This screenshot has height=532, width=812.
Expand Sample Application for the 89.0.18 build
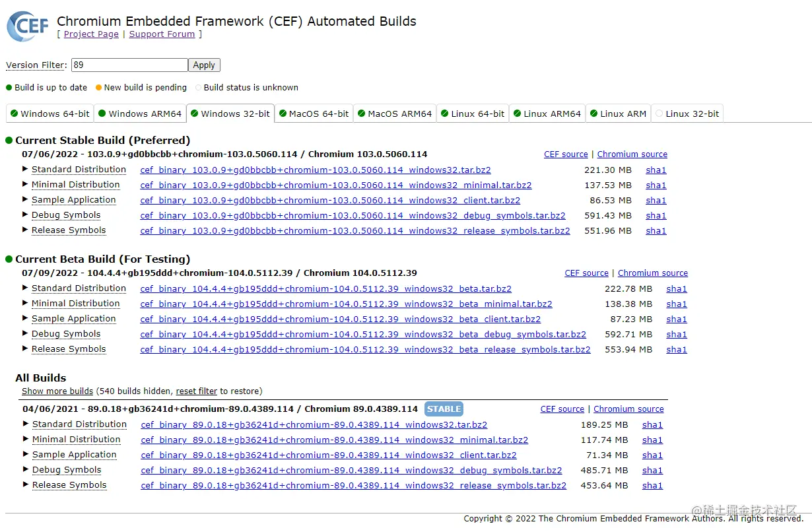(x=75, y=455)
